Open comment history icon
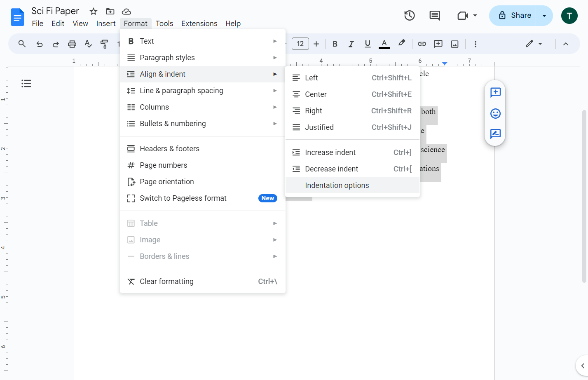 click(x=435, y=16)
